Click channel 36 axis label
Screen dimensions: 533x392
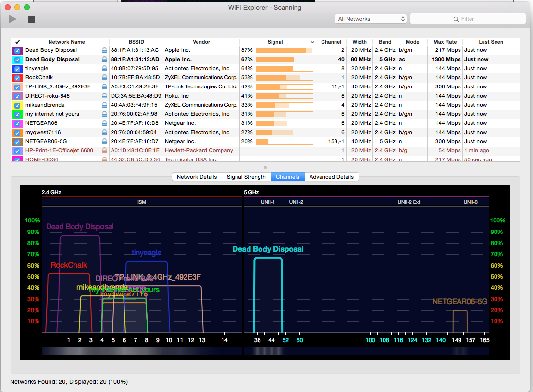click(257, 340)
